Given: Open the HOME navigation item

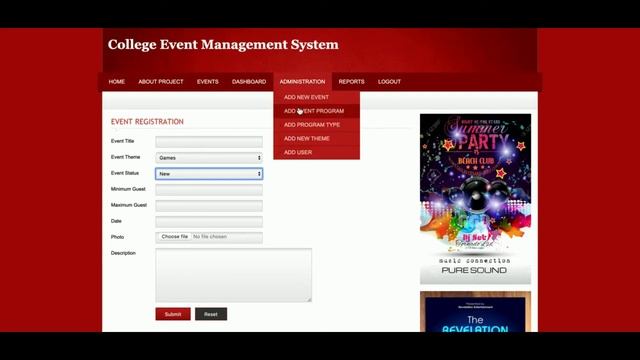Looking at the screenshot, I should 117,82.
